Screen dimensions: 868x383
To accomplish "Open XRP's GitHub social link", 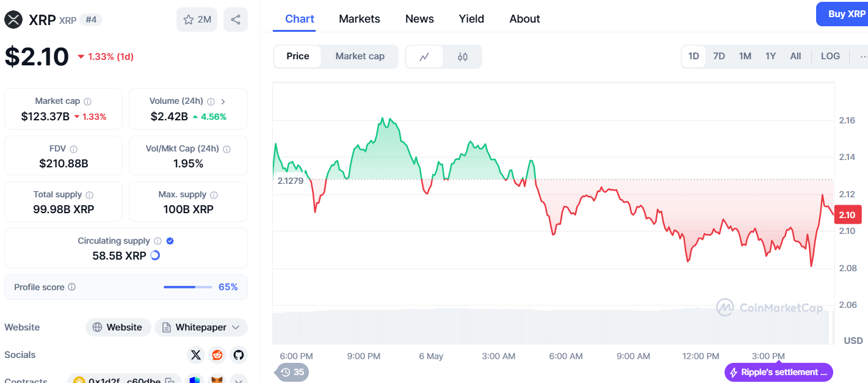I will 238,355.
